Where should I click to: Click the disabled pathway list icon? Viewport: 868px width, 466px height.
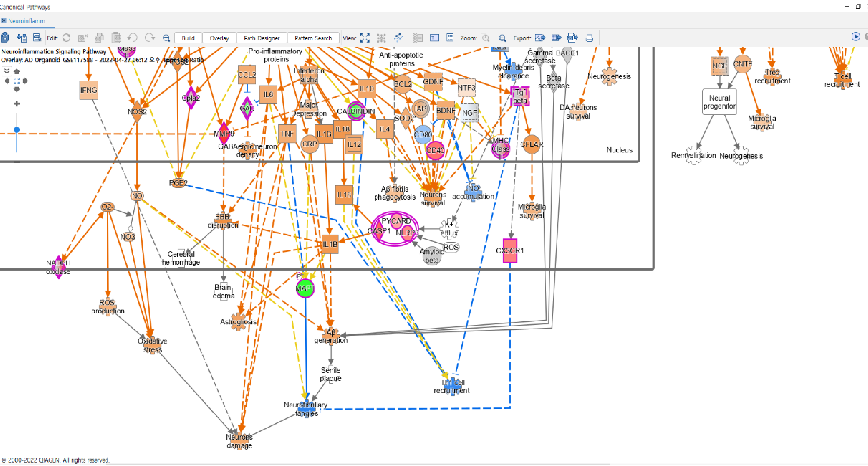click(418, 38)
